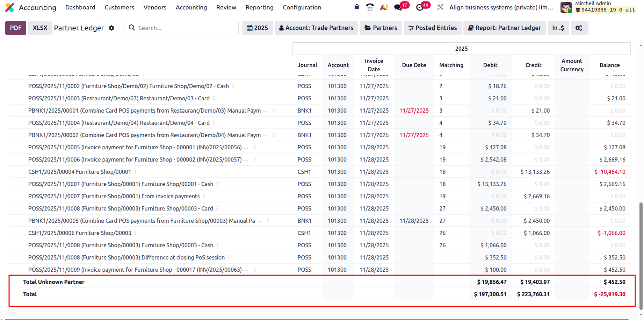Open the Mitchell Admin user avatar menu

[566, 7]
